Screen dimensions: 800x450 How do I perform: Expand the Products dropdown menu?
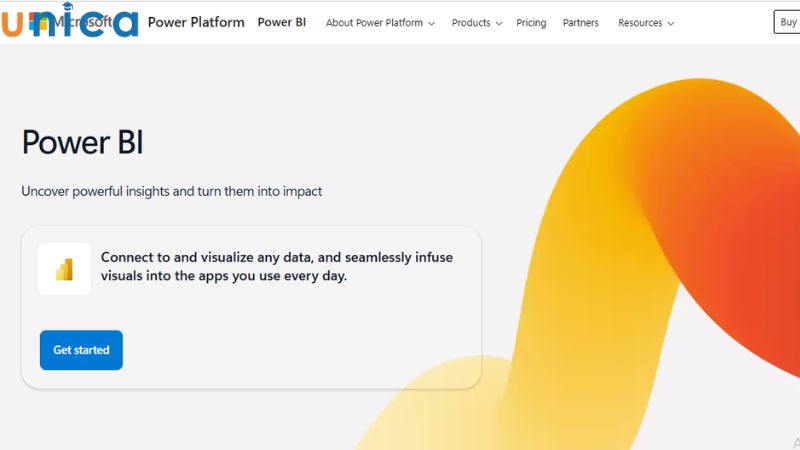[477, 23]
